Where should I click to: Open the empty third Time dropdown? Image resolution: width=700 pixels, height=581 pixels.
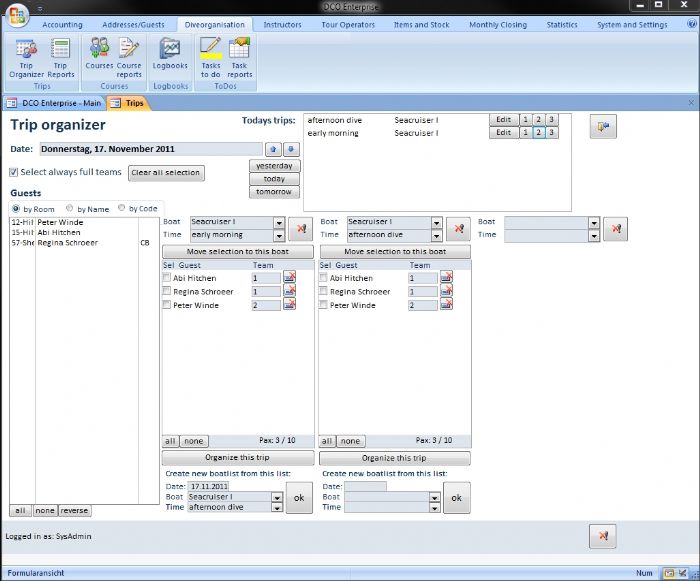(594, 235)
